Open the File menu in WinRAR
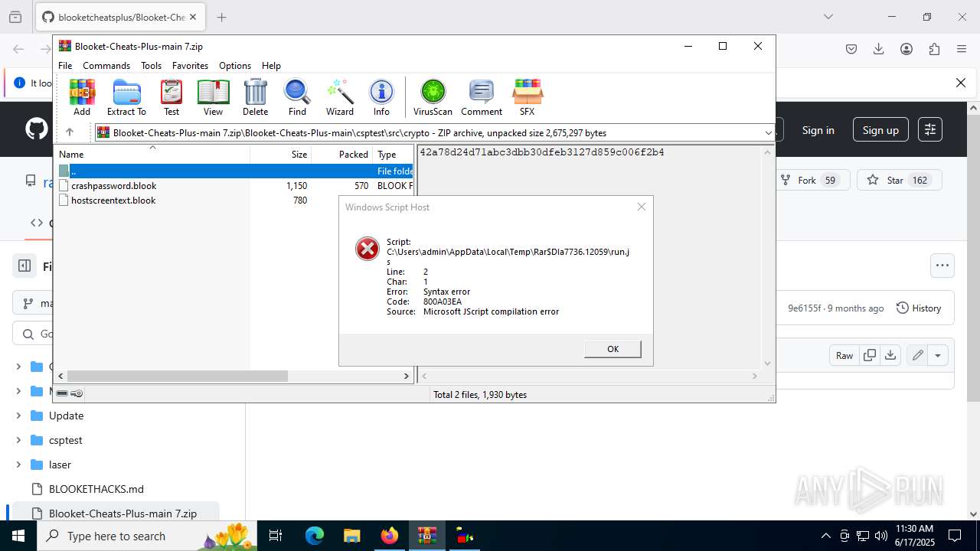This screenshot has width=980, height=551. [x=65, y=66]
